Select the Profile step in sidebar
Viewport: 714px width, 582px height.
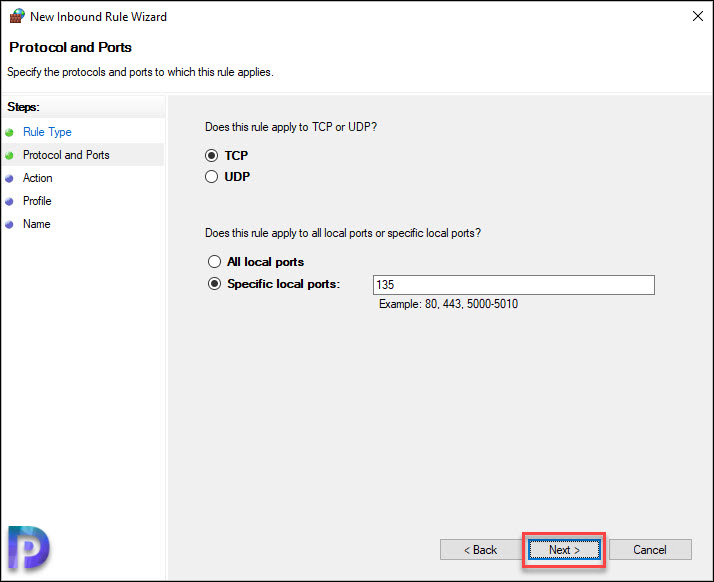[x=37, y=201]
